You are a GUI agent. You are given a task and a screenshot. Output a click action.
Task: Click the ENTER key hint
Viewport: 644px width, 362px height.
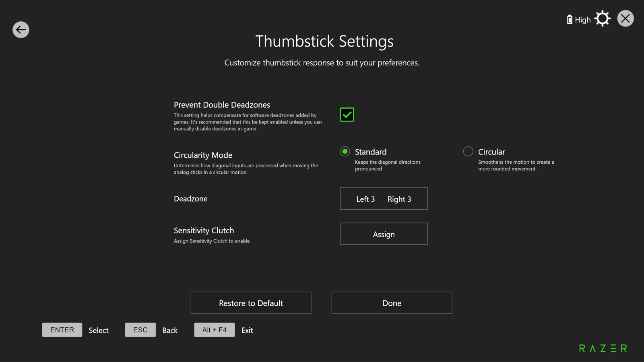click(x=62, y=330)
